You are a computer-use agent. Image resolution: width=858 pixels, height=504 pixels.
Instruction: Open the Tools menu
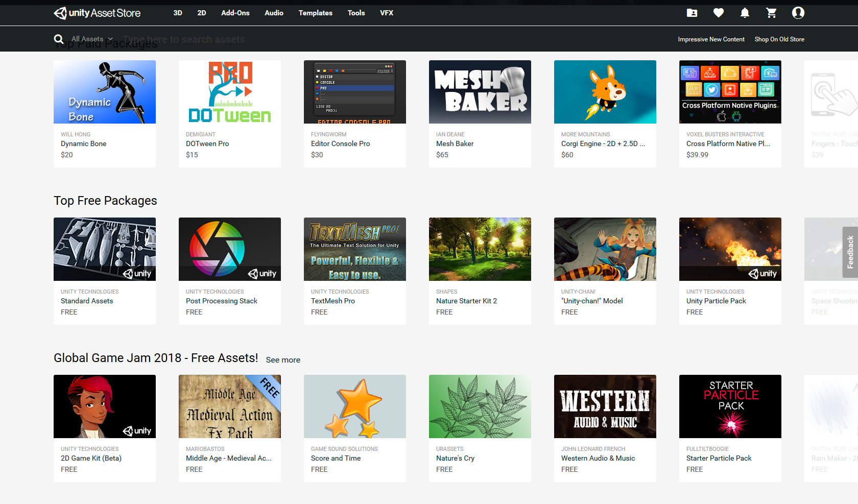(356, 13)
